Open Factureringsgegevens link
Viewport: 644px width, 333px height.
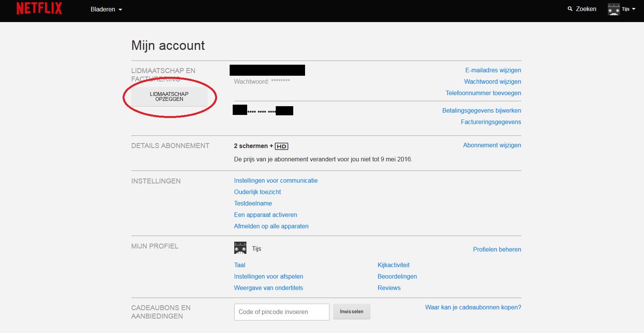click(x=491, y=122)
